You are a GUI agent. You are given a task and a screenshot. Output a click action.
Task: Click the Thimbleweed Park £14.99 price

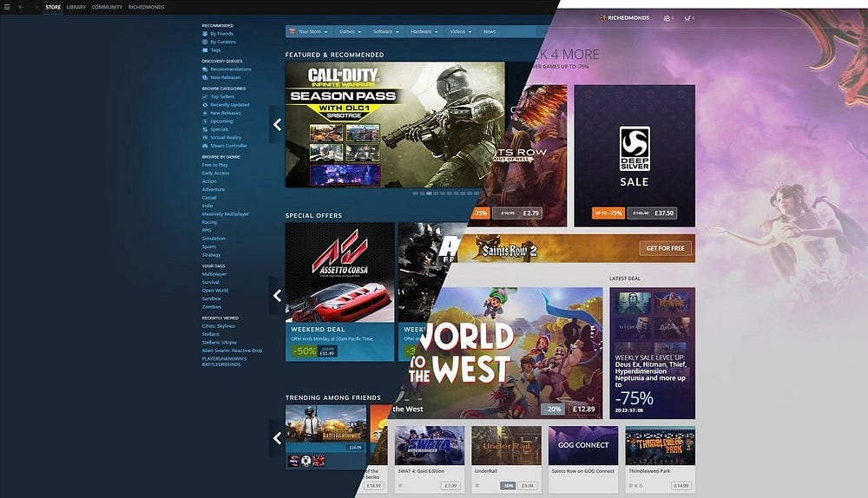(681, 486)
